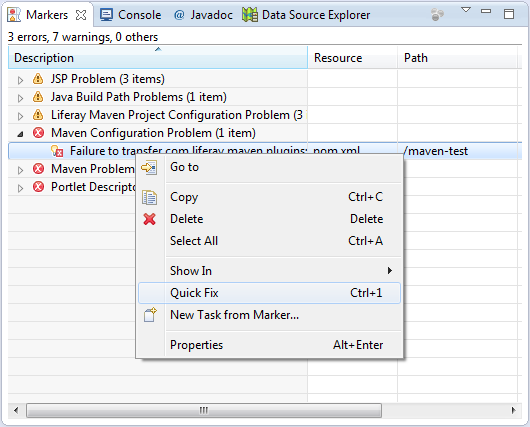Click the Data Source Explorer icon
This screenshot has width=530, height=427.
click(250, 15)
